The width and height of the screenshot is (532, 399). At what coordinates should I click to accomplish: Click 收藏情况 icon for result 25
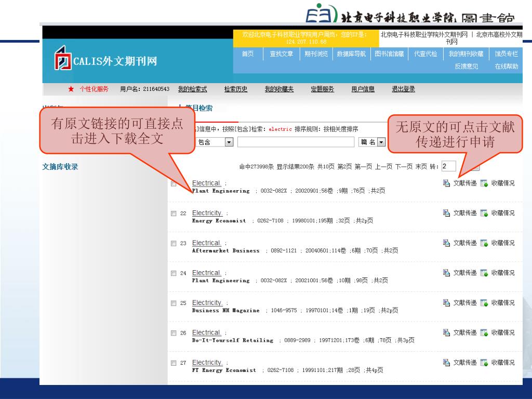pos(484,303)
